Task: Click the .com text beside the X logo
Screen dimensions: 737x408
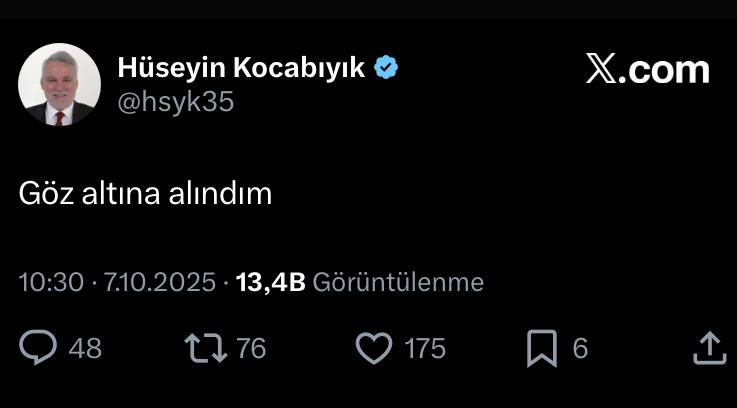Action: coord(664,70)
